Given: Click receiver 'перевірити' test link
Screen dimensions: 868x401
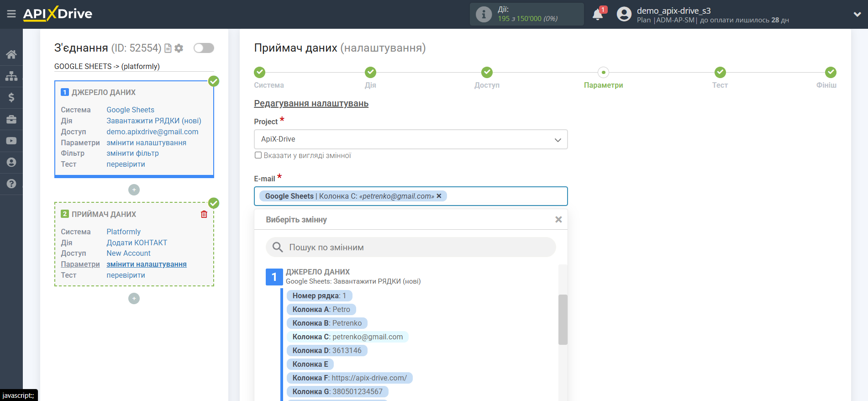Looking at the screenshot, I should [x=126, y=275].
